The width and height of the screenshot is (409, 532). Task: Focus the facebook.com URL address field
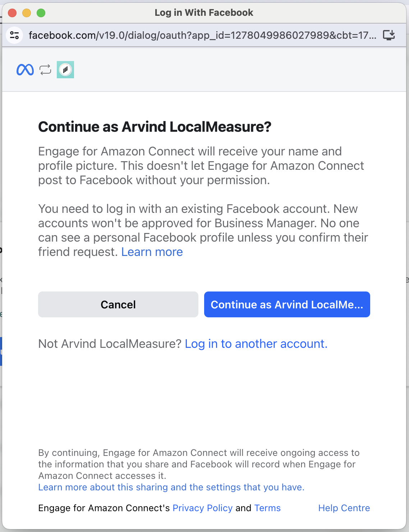point(202,35)
